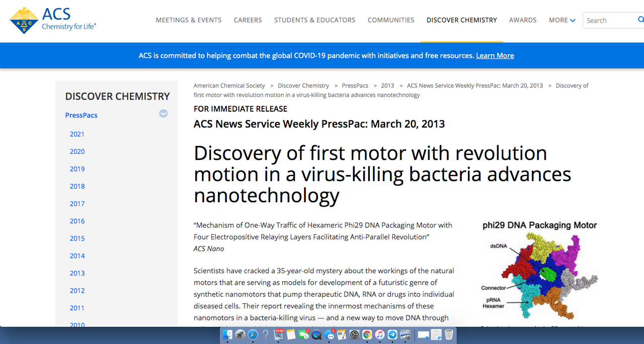Select 2013 in the PressPacs sidebar
This screenshot has height=344, width=644.
click(77, 273)
